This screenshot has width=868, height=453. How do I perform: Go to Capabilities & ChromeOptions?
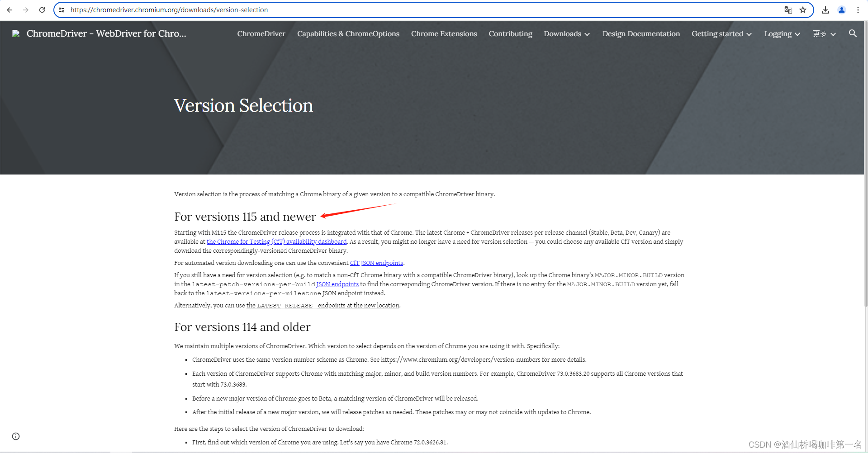click(x=348, y=34)
